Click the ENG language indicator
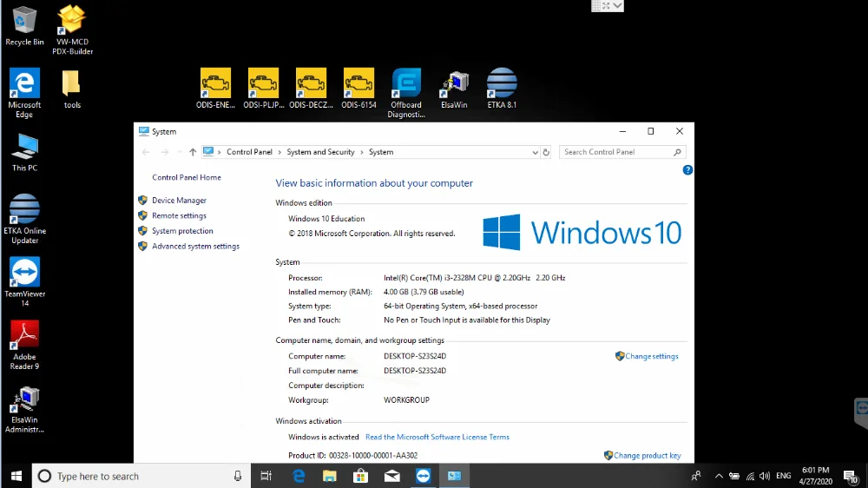 point(783,476)
